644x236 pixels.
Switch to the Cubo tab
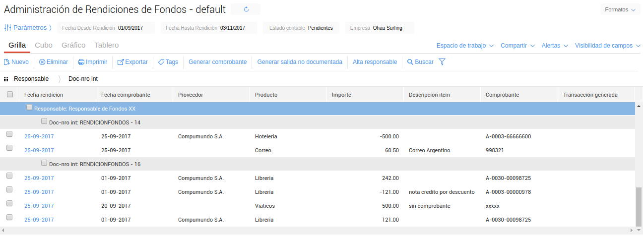click(x=44, y=45)
